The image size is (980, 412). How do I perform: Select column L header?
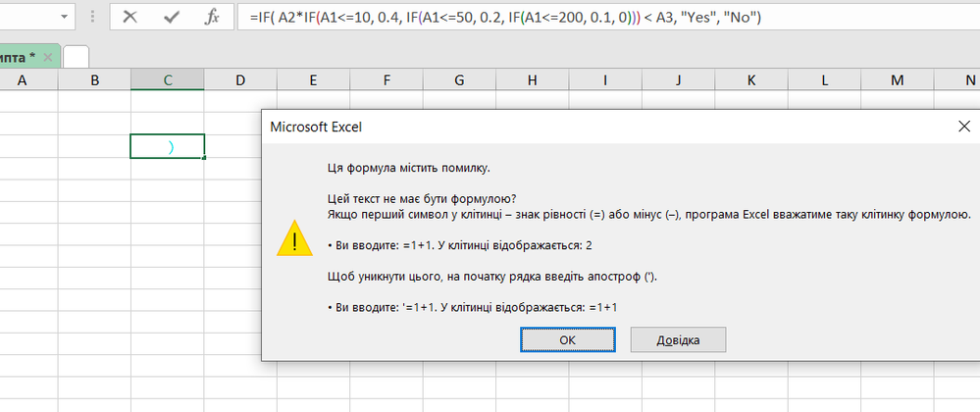[x=824, y=80]
